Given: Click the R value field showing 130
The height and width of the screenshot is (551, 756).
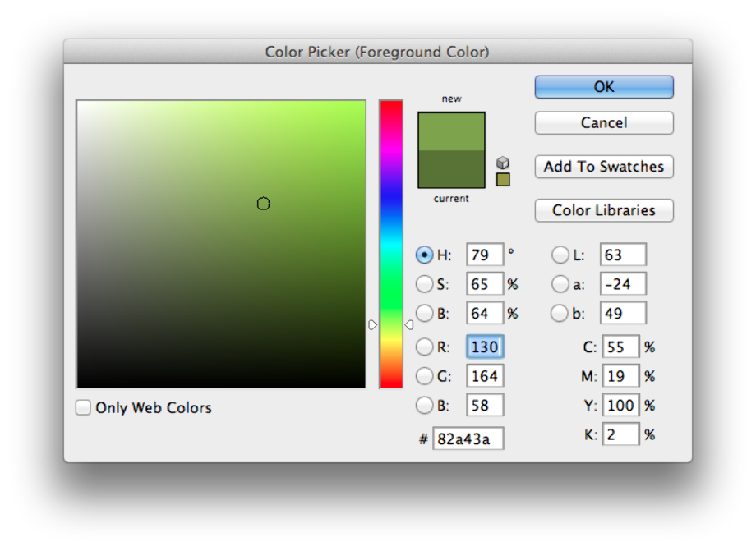Looking at the screenshot, I should pos(484,347).
